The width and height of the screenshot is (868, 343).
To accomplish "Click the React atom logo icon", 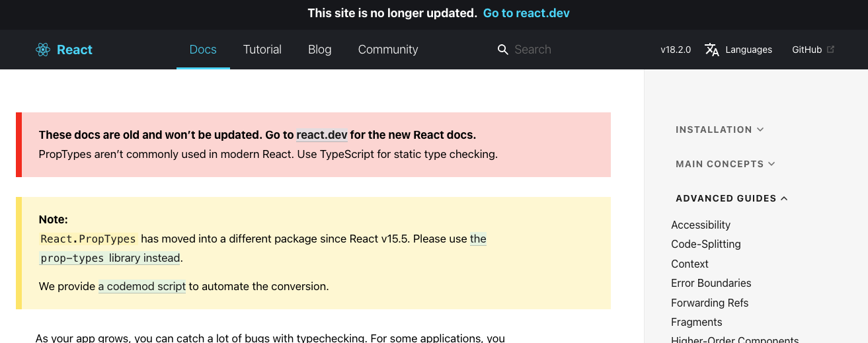I will pyautogui.click(x=43, y=50).
